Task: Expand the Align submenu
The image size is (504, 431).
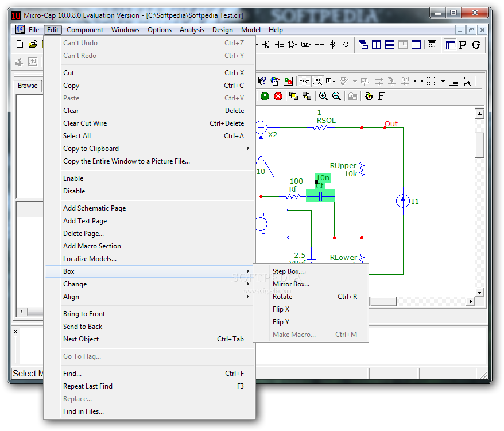Action: 149,297
